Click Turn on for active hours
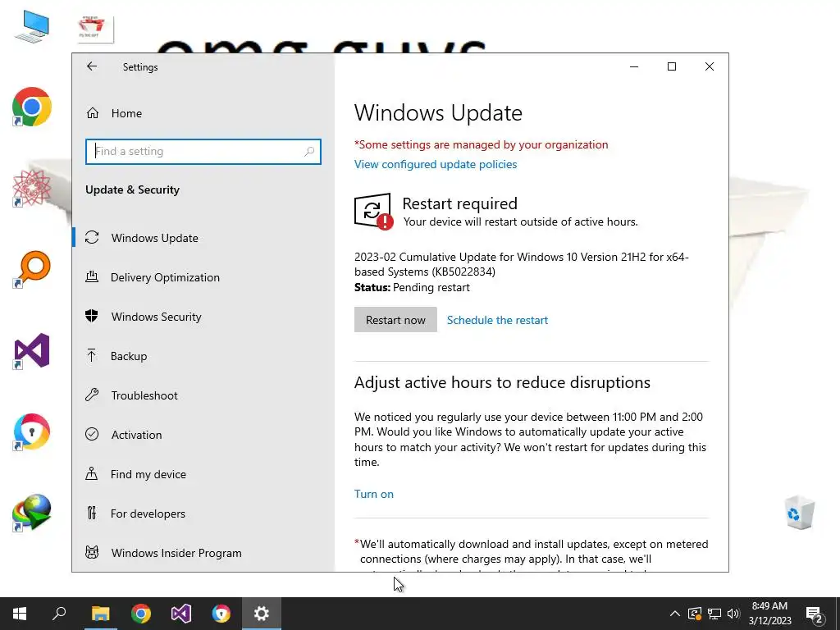 pos(374,494)
